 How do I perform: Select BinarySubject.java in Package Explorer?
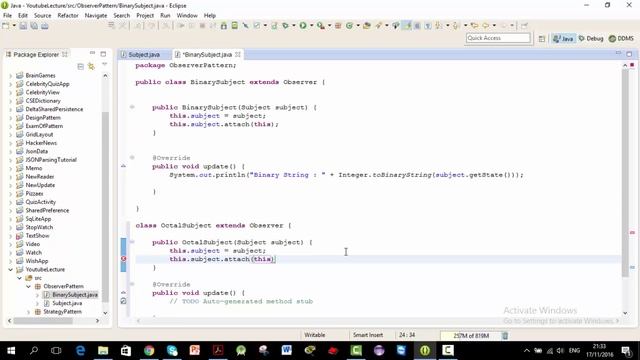click(75, 295)
